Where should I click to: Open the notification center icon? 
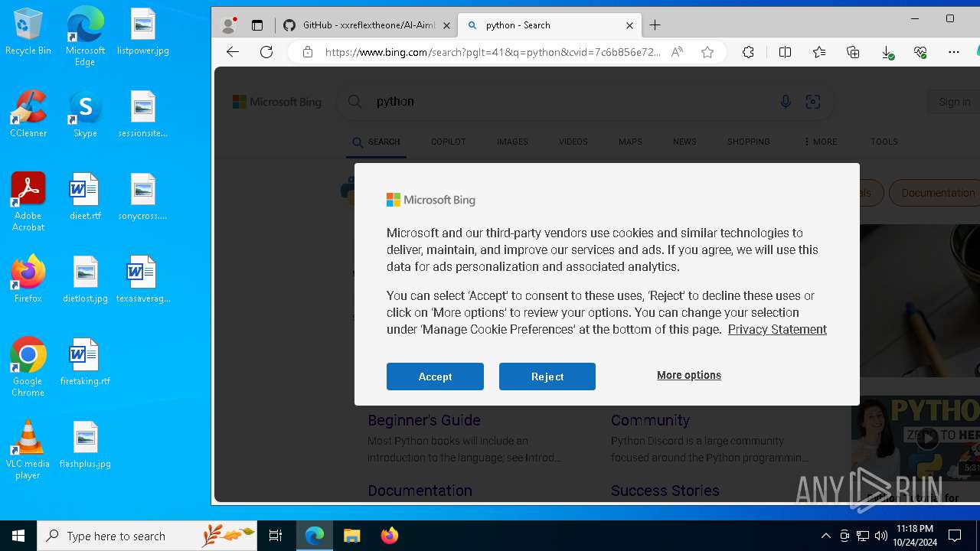click(x=955, y=536)
